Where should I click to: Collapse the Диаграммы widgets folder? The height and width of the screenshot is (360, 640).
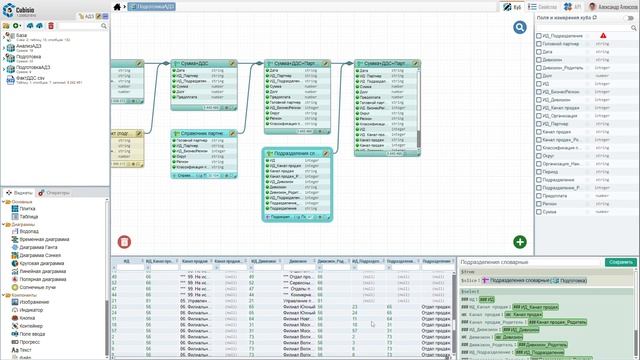pyautogui.click(x=4, y=224)
